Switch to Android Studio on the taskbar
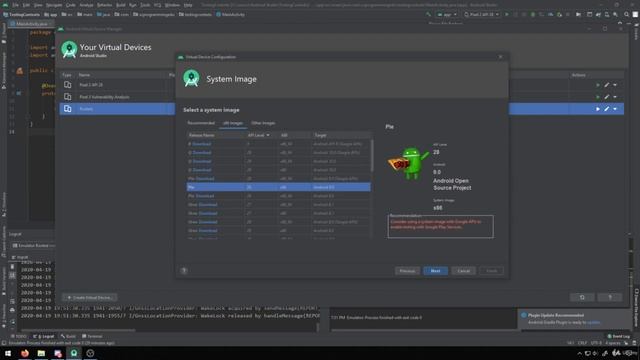 pyautogui.click(x=74, y=353)
